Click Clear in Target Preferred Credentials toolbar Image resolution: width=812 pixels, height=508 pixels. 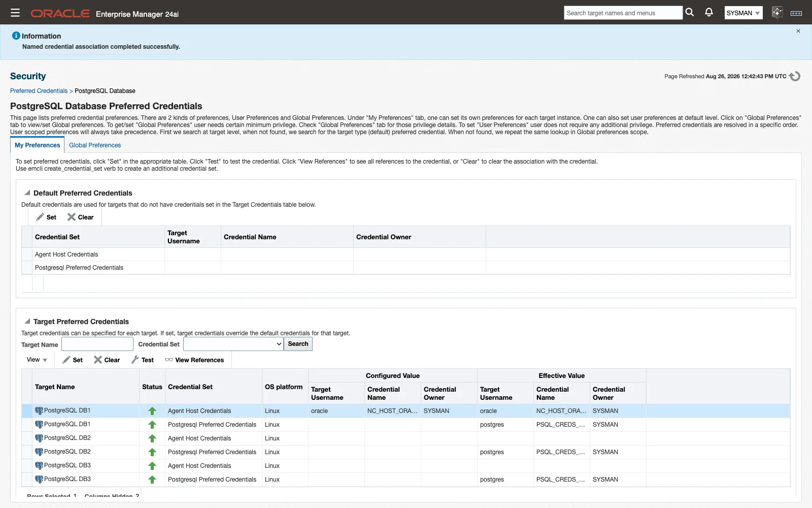(x=107, y=360)
